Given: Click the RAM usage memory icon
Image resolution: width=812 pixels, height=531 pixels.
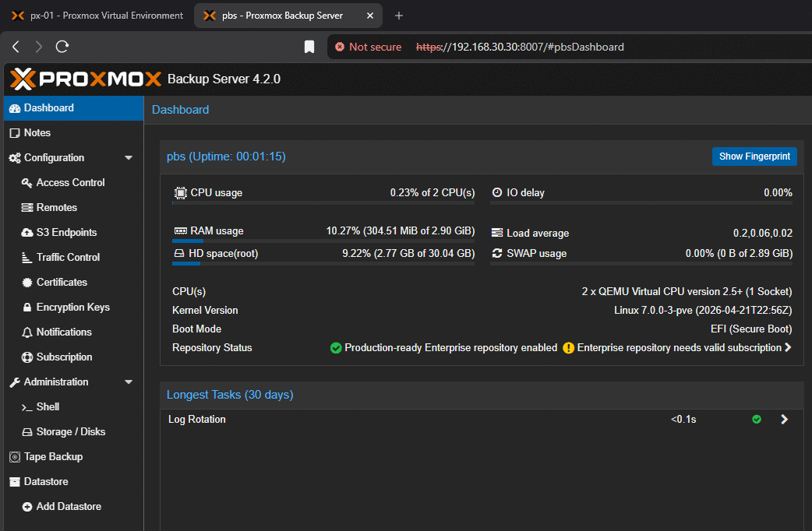Looking at the screenshot, I should pyautogui.click(x=180, y=230).
